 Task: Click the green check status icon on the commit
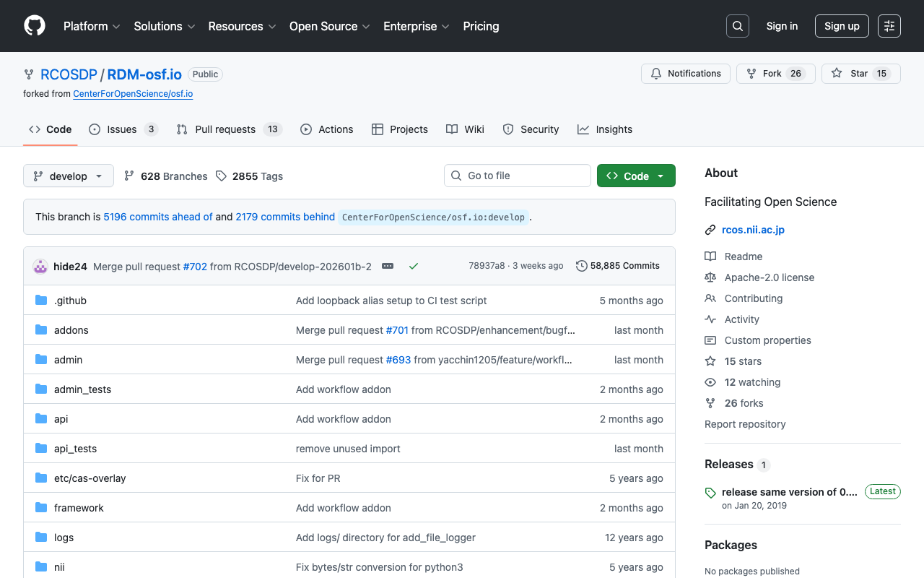pyautogui.click(x=414, y=266)
